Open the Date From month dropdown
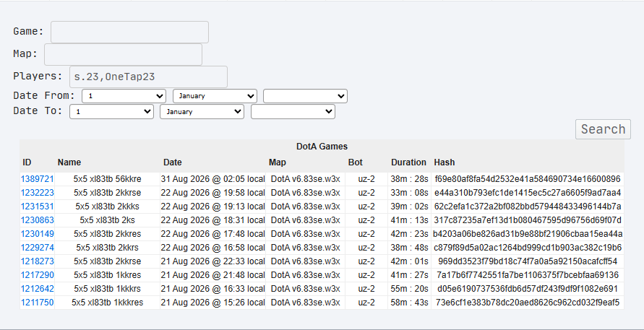 tap(215, 96)
